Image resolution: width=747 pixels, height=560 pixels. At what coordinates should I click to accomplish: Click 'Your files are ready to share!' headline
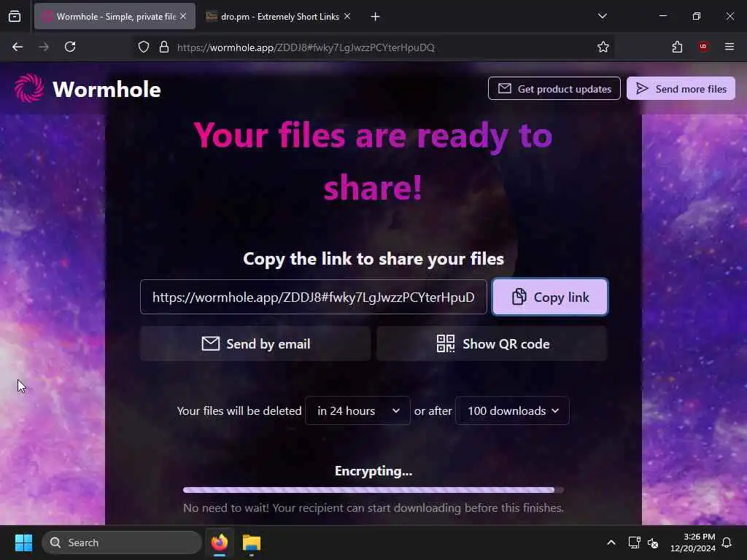(x=373, y=161)
